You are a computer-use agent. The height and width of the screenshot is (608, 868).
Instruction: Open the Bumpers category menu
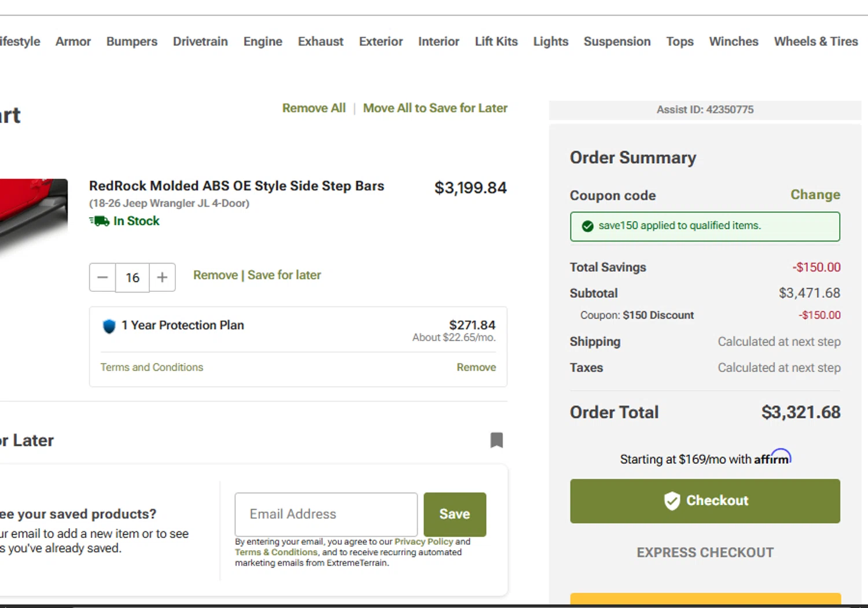click(132, 42)
